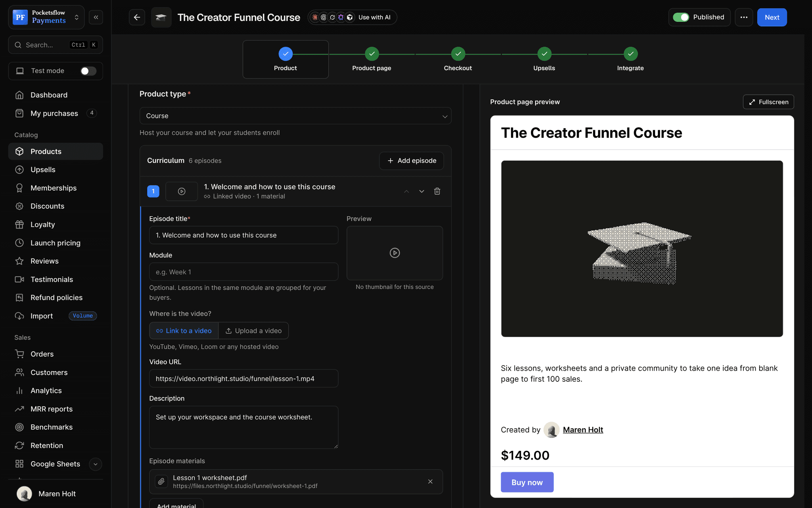Delete episode 1 with trash icon
The height and width of the screenshot is (508, 812).
(437, 191)
